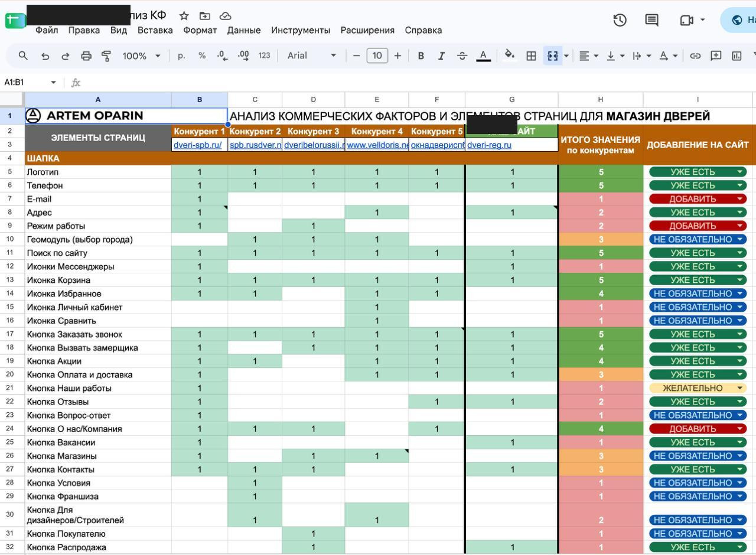Toggle strikethrough formatting
This screenshot has width=756, height=555.
462,56
